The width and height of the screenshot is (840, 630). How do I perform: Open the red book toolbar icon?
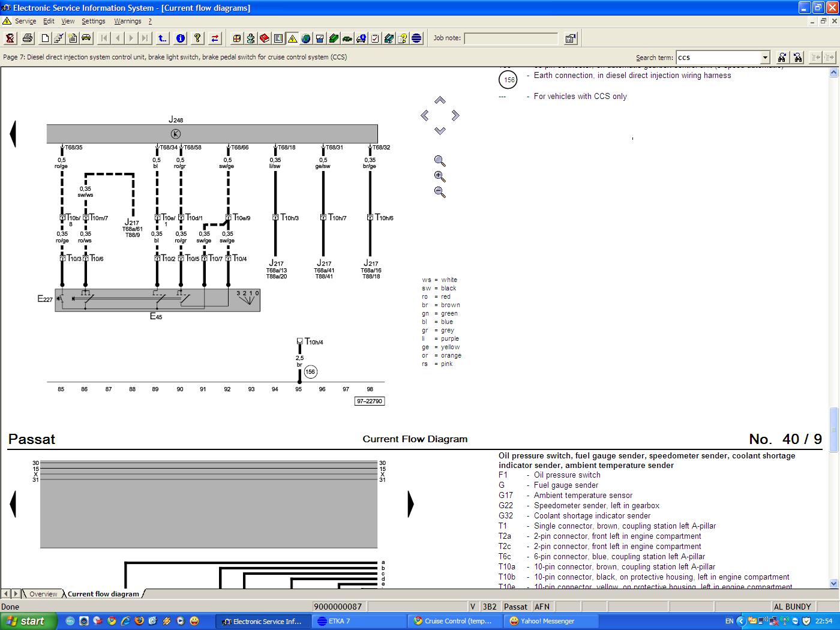point(265,38)
